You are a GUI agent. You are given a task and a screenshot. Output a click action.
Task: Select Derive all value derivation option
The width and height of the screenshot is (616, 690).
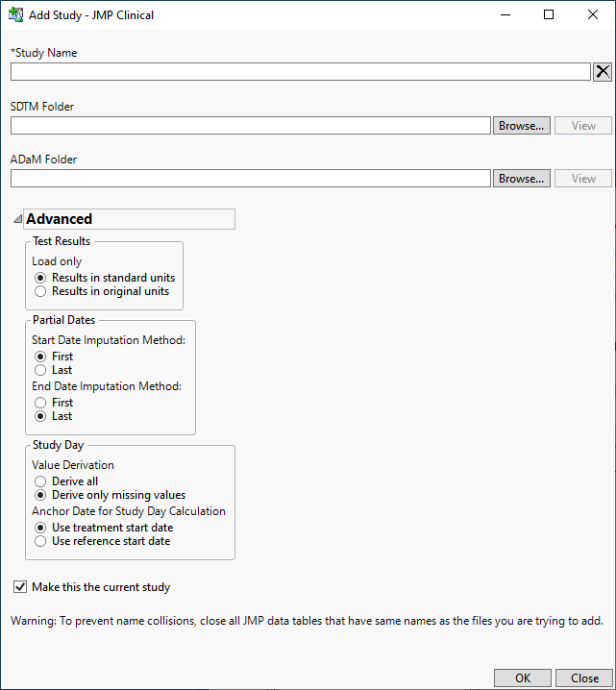tap(40, 481)
